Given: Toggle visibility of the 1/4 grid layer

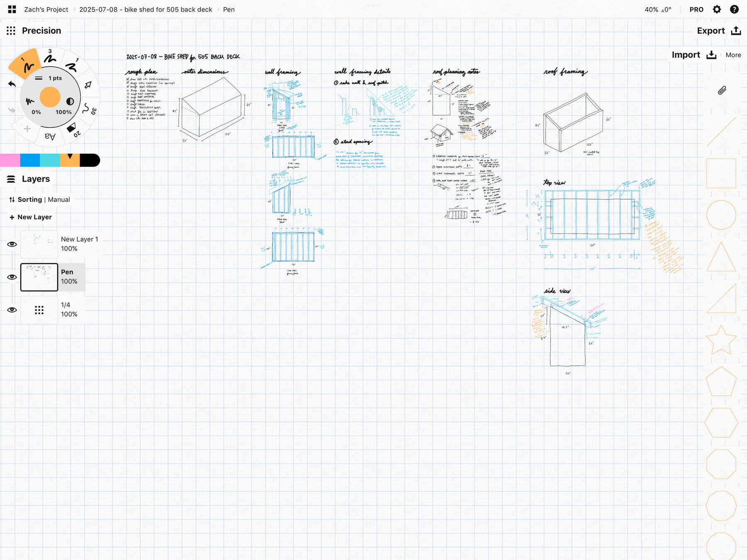Looking at the screenshot, I should pos(12,310).
